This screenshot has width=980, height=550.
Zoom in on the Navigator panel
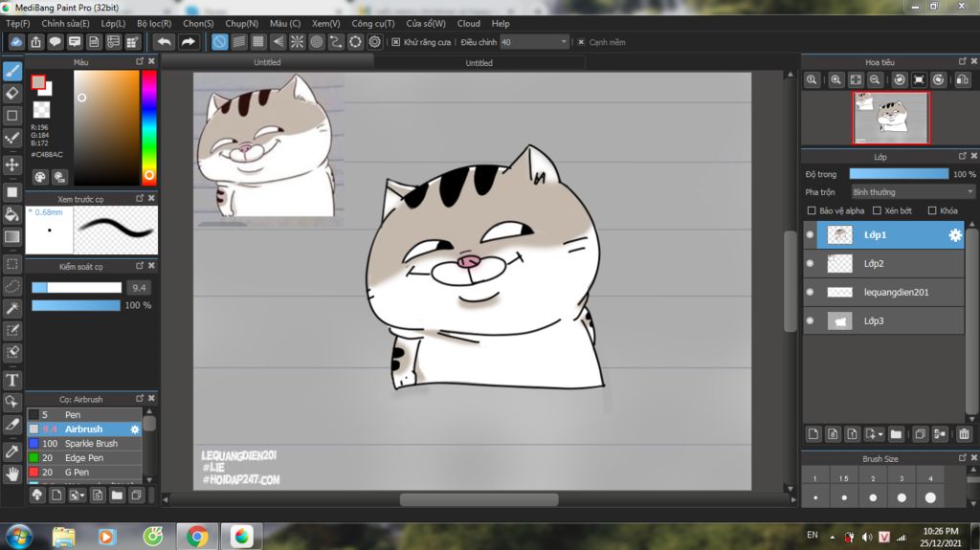pos(835,80)
